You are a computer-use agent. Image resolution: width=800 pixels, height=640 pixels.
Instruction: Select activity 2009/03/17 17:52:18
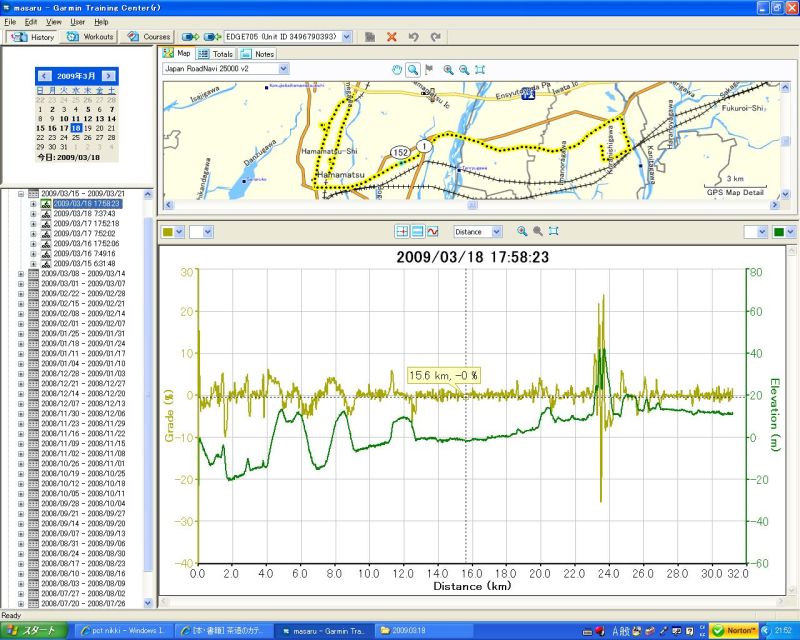coord(86,224)
